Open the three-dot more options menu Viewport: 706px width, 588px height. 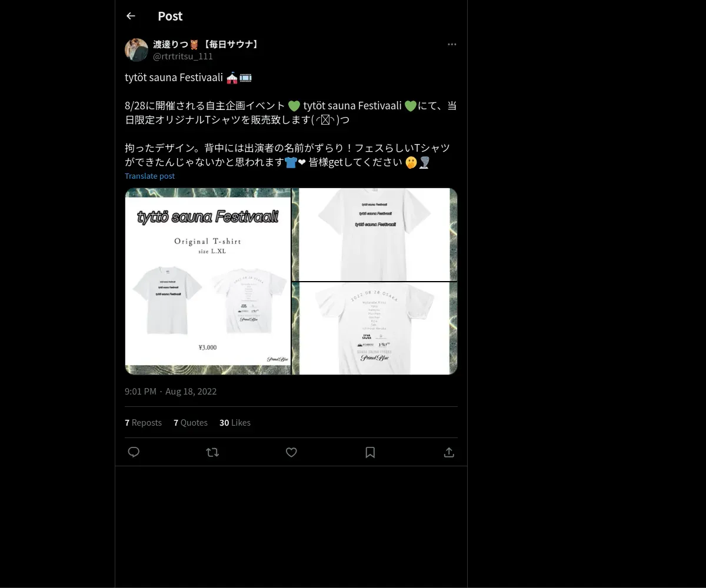(x=452, y=45)
